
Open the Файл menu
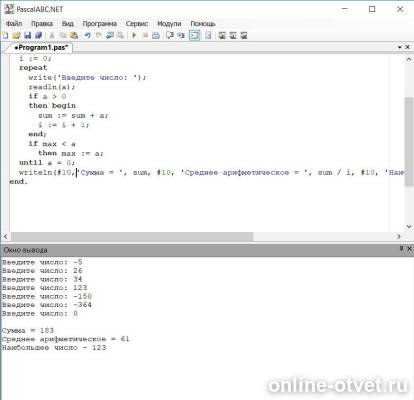14,24
